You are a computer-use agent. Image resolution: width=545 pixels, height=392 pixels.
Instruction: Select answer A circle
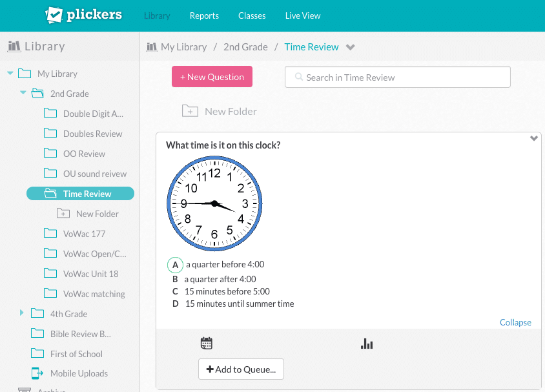pyautogui.click(x=175, y=265)
